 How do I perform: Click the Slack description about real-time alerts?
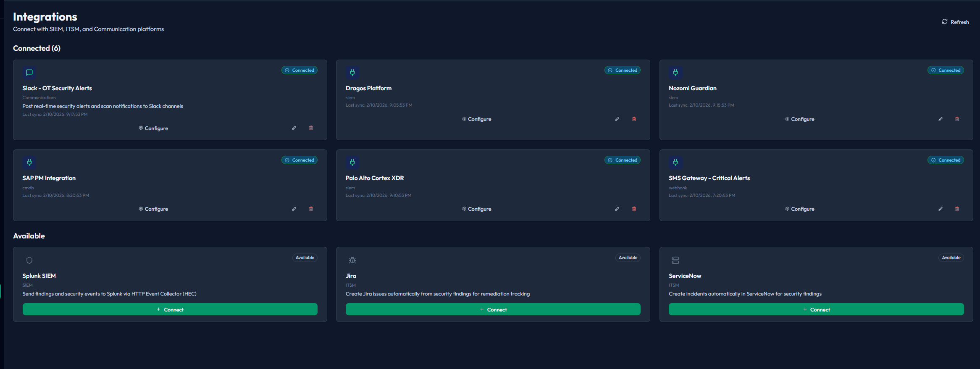click(103, 106)
